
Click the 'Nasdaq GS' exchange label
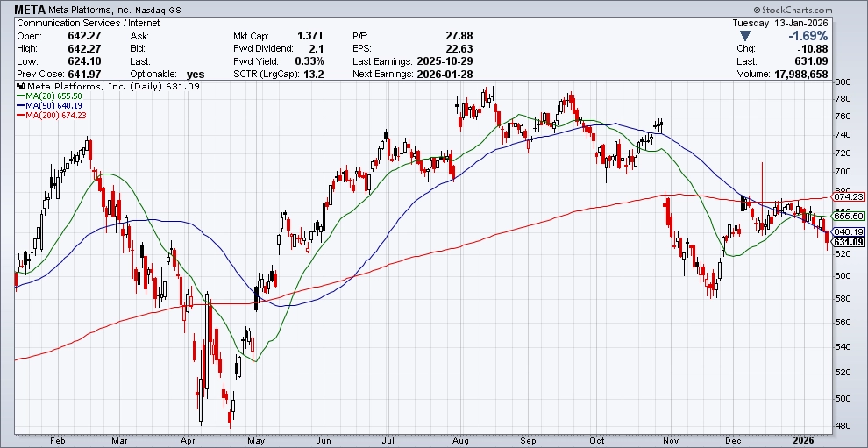[160, 11]
